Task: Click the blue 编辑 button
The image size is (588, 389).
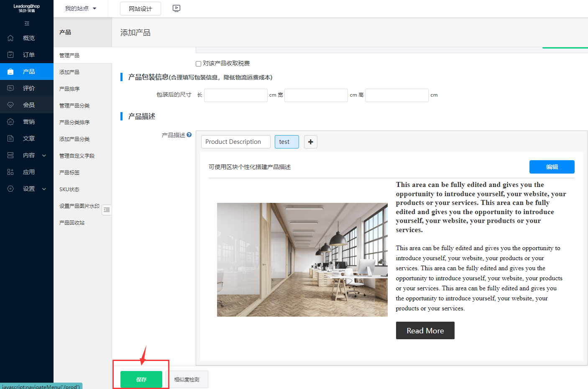Action: (x=552, y=167)
